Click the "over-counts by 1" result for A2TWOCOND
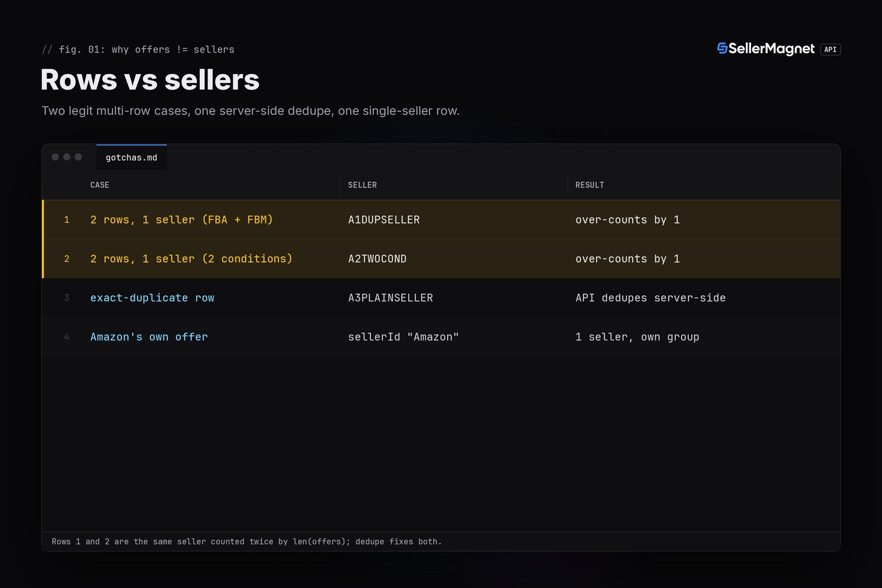This screenshot has height=588, width=882. pyautogui.click(x=628, y=259)
